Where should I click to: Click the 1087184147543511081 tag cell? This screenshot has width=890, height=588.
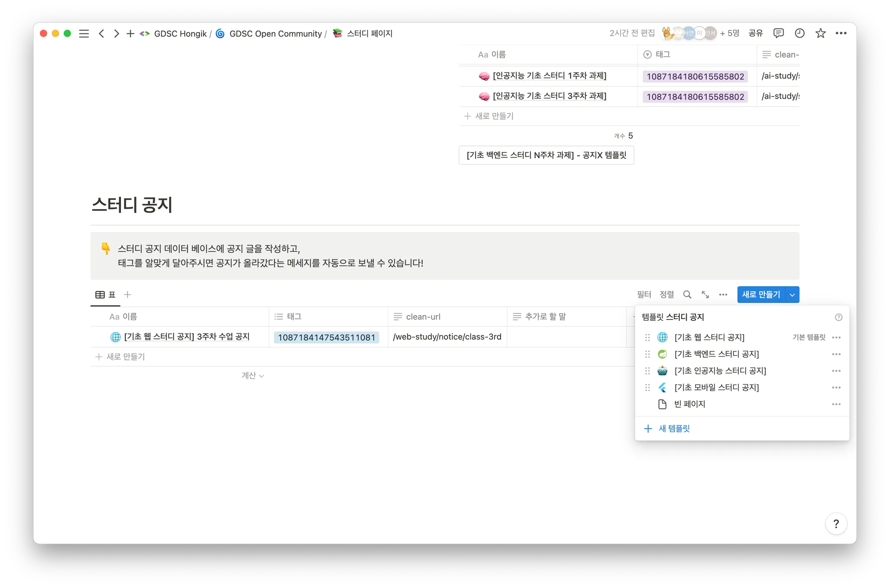coord(326,337)
